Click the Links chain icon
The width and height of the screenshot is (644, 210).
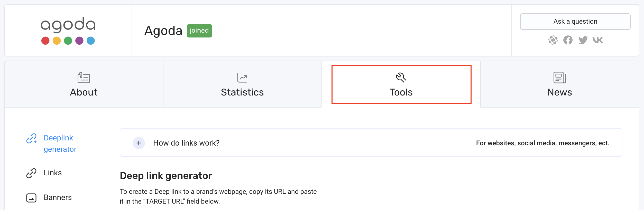pos(31,173)
